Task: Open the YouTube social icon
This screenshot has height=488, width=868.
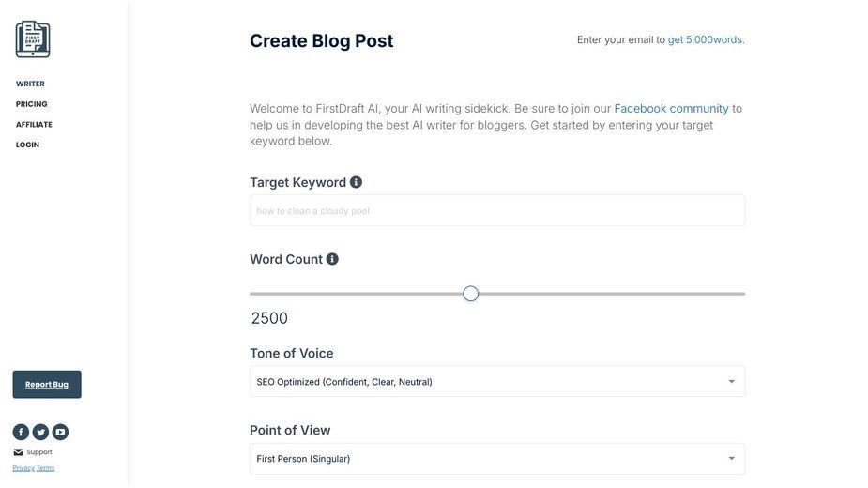Action: [x=60, y=432]
